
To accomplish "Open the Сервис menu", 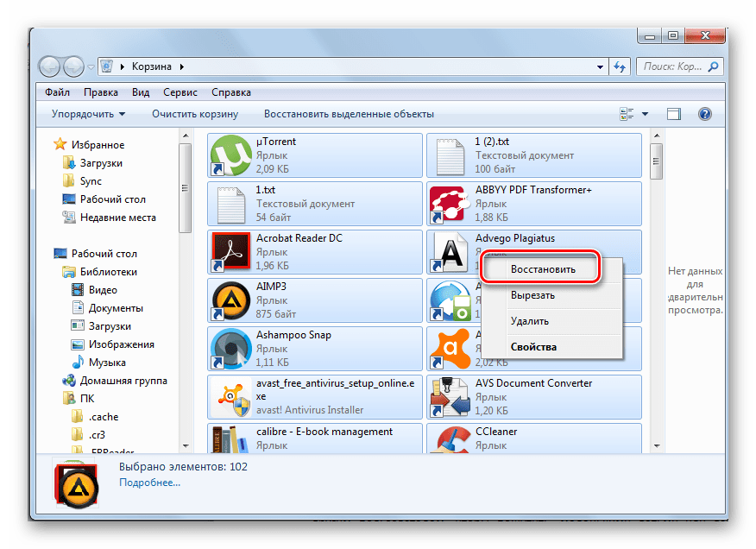I will tap(180, 92).
